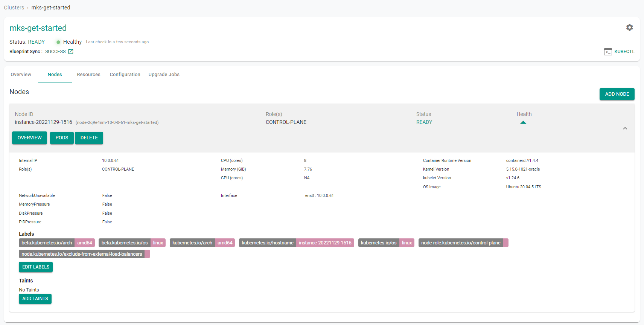Click the node hostname in parentheses
The image size is (644, 325).
click(117, 123)
